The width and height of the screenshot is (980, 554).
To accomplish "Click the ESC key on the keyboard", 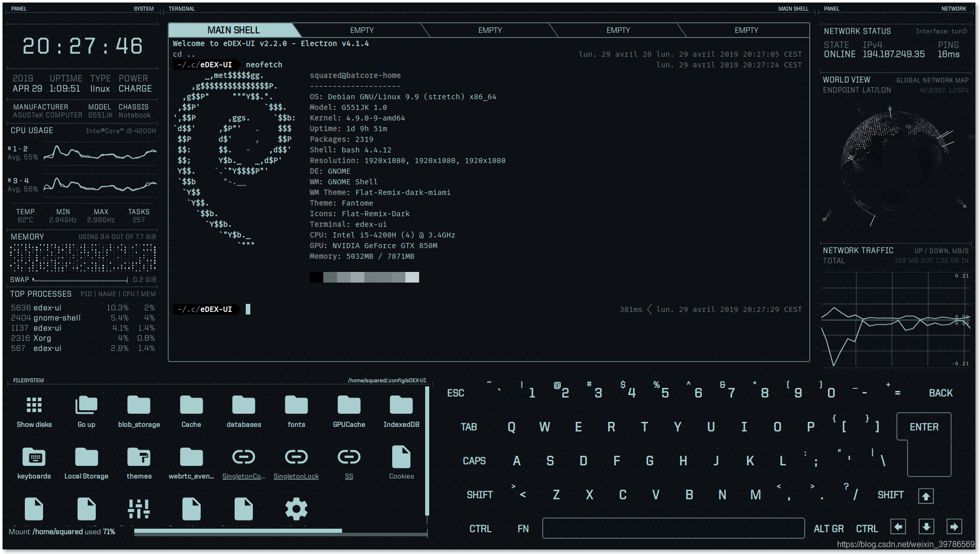I will pyautogui.click(x=456, y=393).
